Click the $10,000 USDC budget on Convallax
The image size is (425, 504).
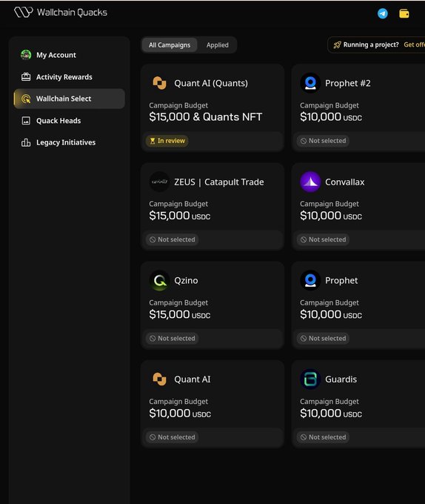coord(331,216)
